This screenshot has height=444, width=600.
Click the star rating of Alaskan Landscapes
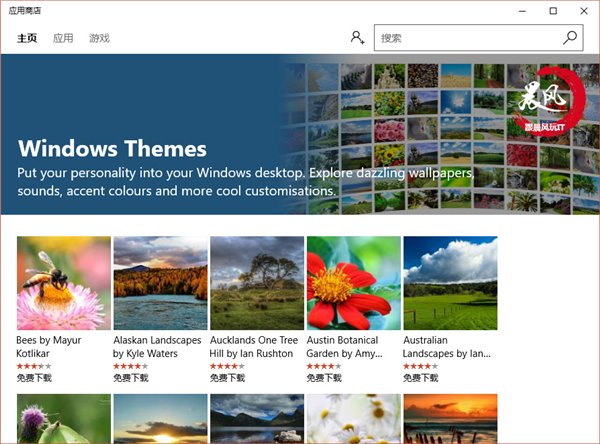tap(130, 366)
